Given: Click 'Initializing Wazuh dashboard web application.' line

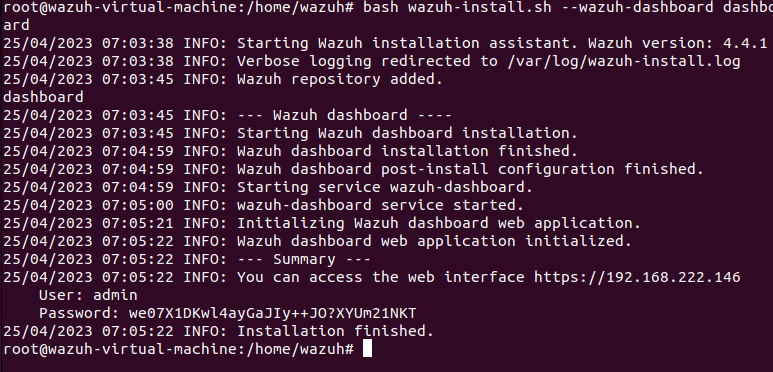Looking at the screenshot, I should point(439,223).
